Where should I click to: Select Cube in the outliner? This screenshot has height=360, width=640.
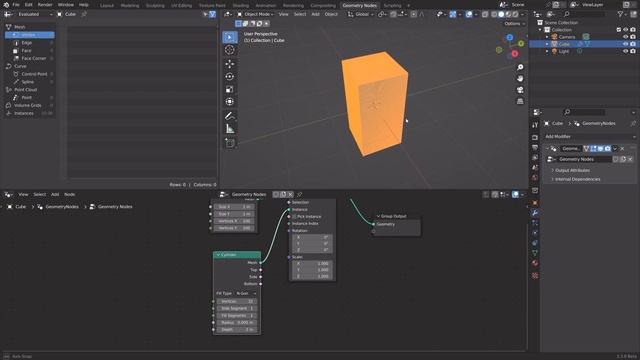click(564, 44)
